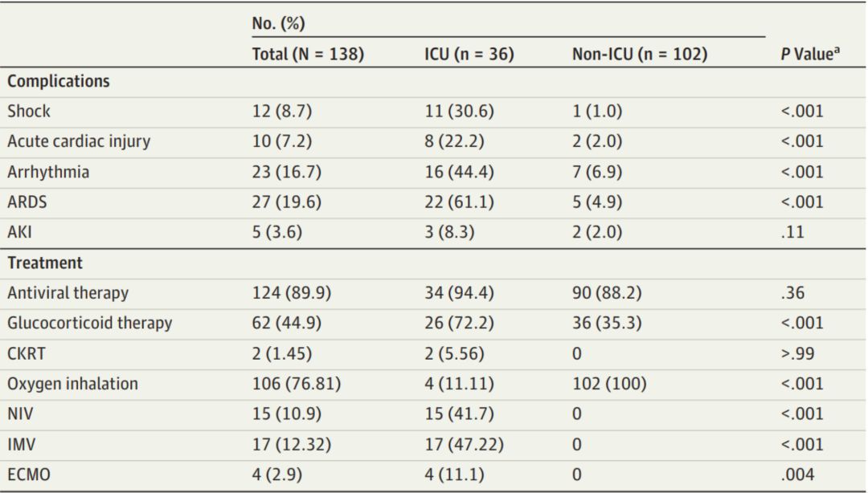The width and height of the screenshot is (868, 493).
Task: Select the ICU (n = 36) column header
Action: click(x=469, y=55)
